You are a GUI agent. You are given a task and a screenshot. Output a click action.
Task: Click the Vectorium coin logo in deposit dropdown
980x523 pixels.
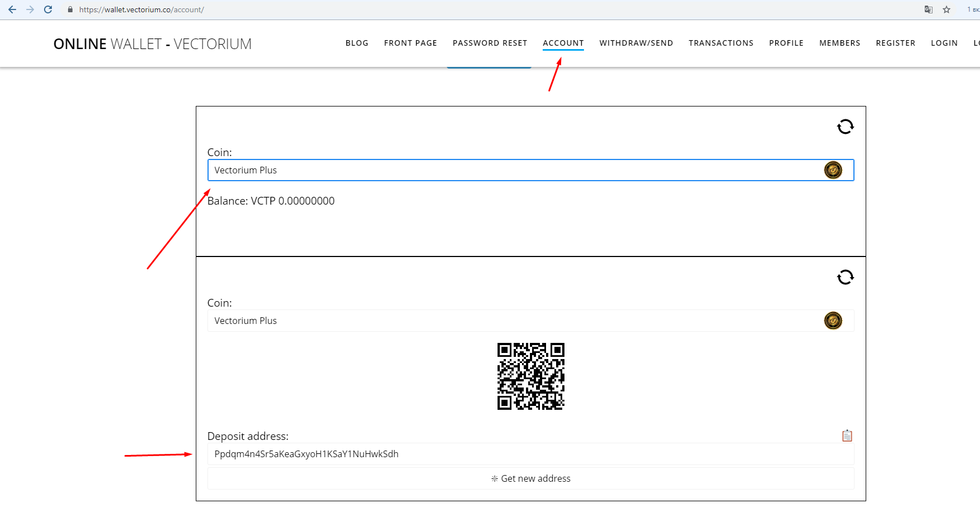click(833, 321)
